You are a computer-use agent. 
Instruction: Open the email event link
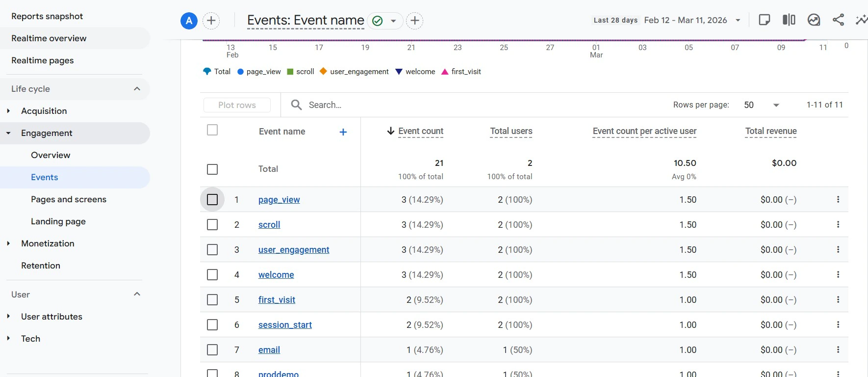pos(269,350)
